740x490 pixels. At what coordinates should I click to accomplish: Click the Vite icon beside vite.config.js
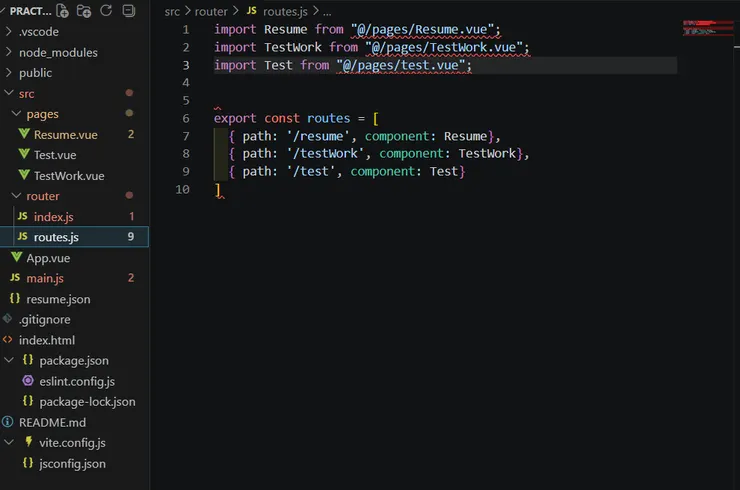click(28, 443)
